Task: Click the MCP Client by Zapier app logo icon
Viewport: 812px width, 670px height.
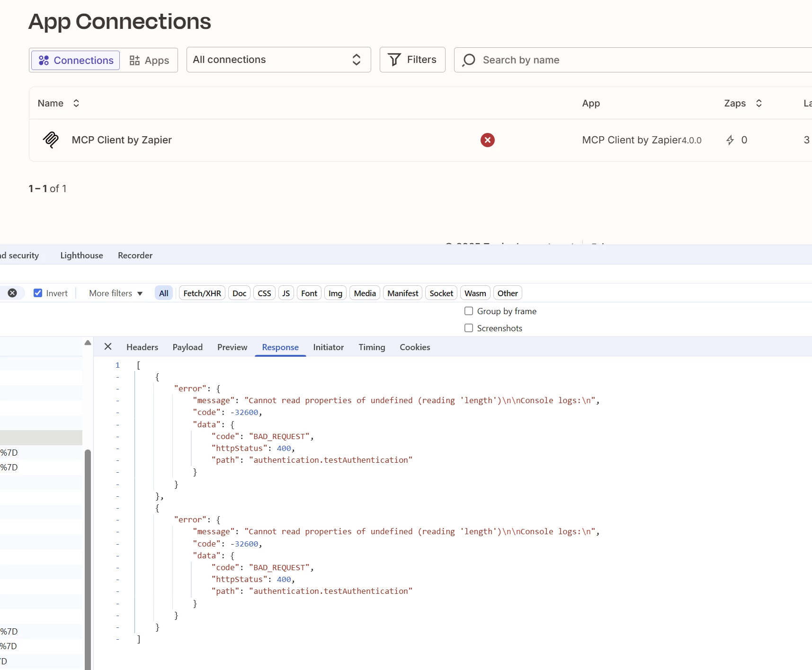Action: 51,140
